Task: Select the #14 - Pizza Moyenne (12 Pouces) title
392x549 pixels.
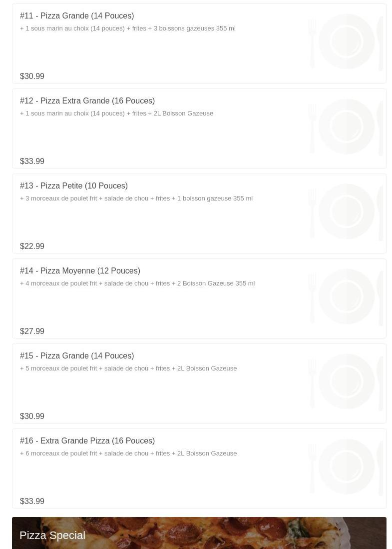Action: (x=80, y=271)
